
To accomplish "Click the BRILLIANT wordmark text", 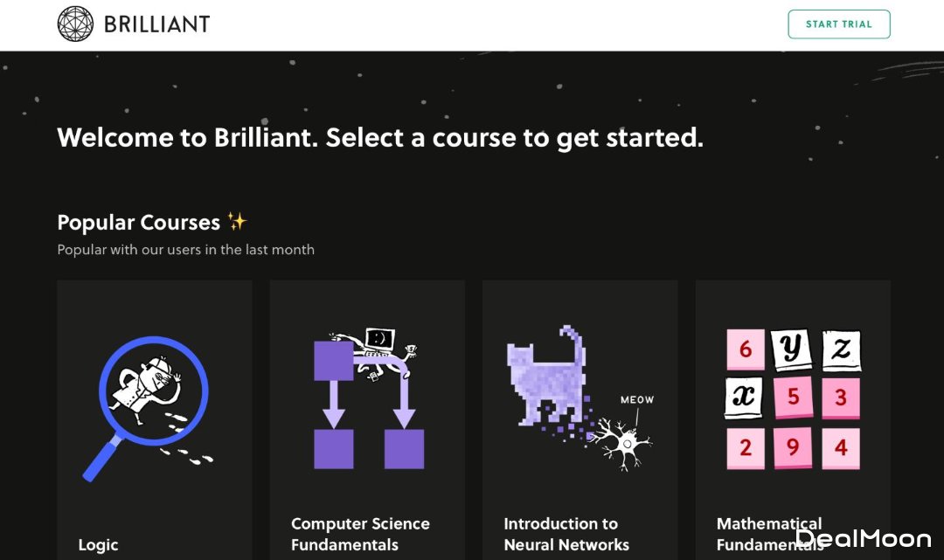I will coord(156,24).
